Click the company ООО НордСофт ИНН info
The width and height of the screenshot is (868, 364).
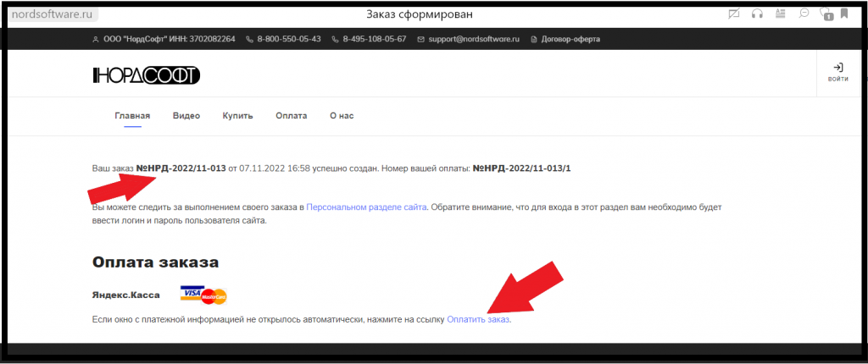170,39
